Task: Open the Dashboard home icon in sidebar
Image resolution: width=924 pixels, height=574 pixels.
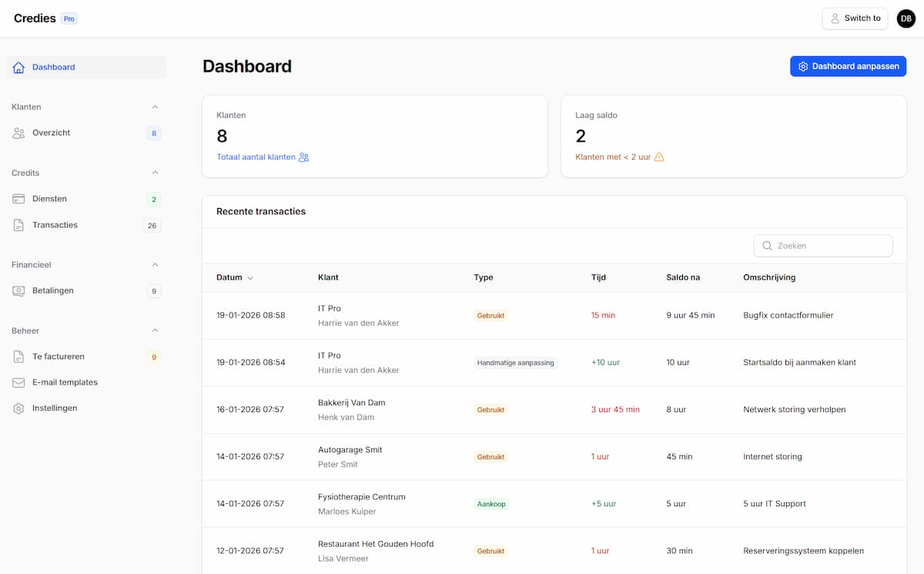Action: (18, 67)
